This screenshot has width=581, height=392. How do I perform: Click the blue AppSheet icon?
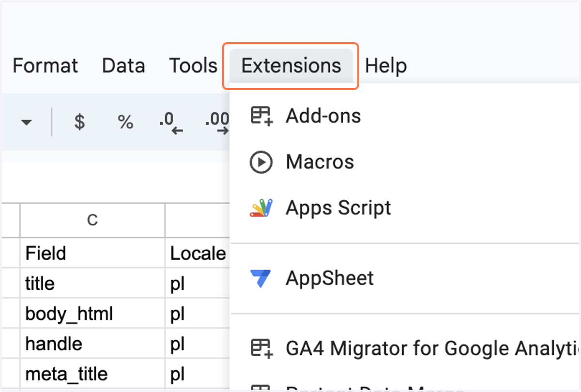(261, 278)
